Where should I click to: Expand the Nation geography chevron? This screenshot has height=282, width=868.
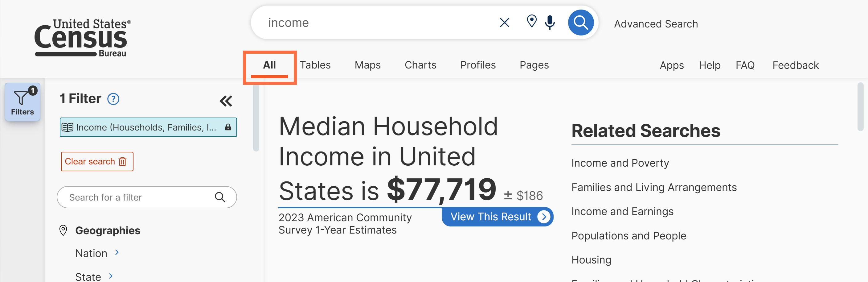click(x=117, y=252)
